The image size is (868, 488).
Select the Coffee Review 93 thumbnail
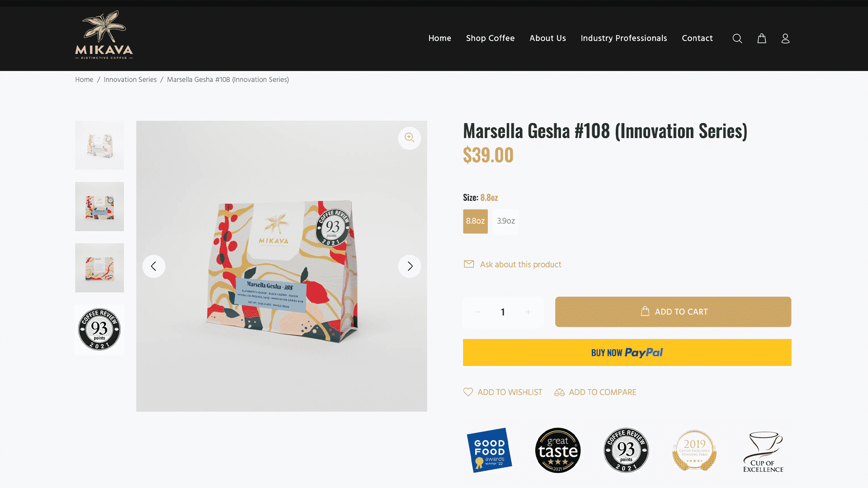99,329
